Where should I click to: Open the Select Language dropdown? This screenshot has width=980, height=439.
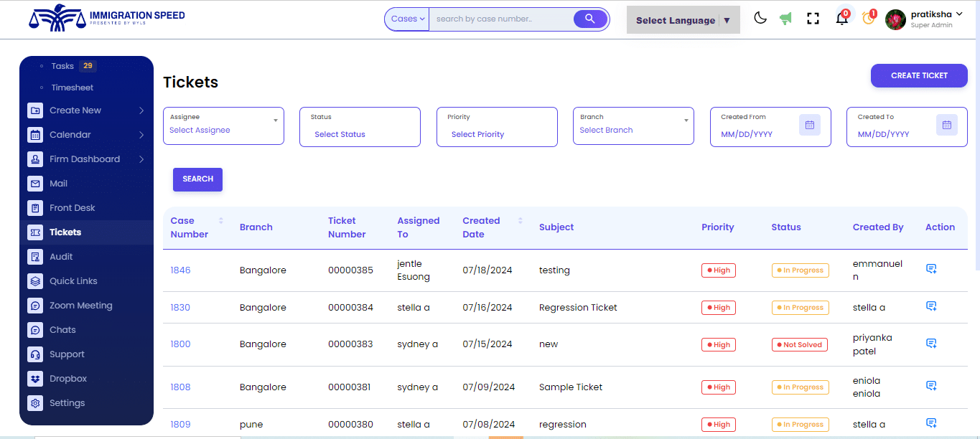pos(682,19)
